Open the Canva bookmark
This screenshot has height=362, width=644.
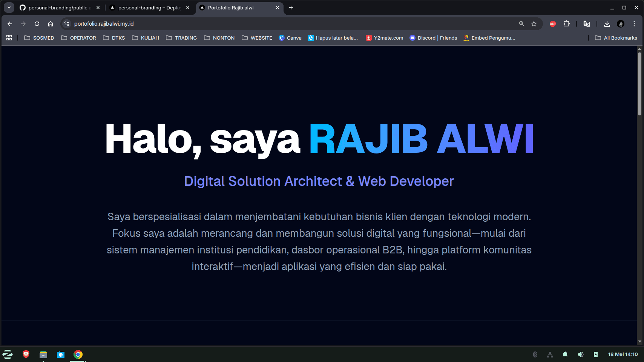point(290,38)
